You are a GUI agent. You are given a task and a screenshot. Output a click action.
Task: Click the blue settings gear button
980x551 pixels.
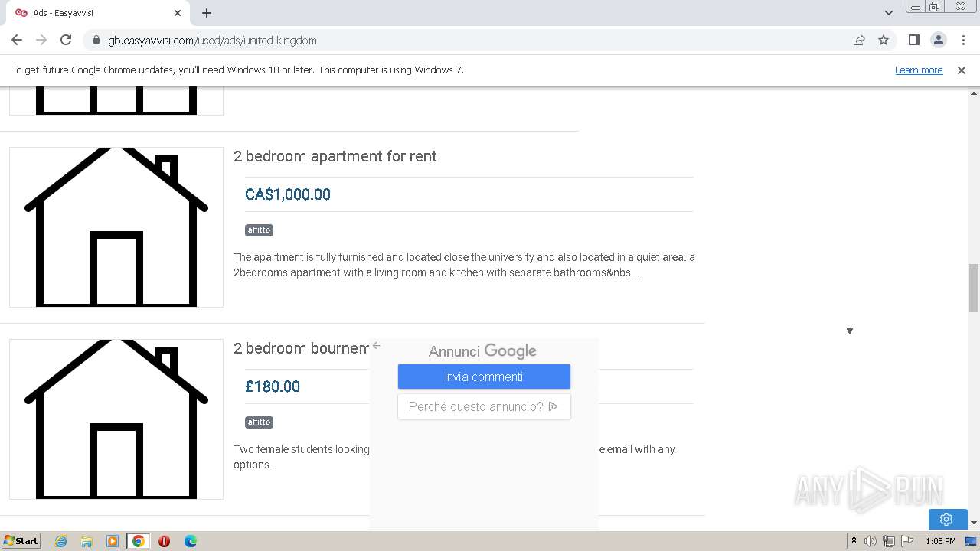pos(946,519)
